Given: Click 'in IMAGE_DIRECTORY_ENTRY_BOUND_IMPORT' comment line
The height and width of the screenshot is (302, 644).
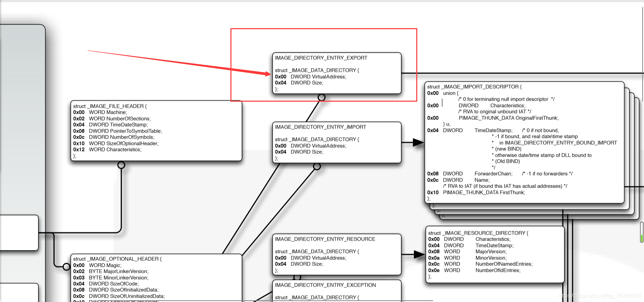Looking at the screenshot, I should 558,143.
